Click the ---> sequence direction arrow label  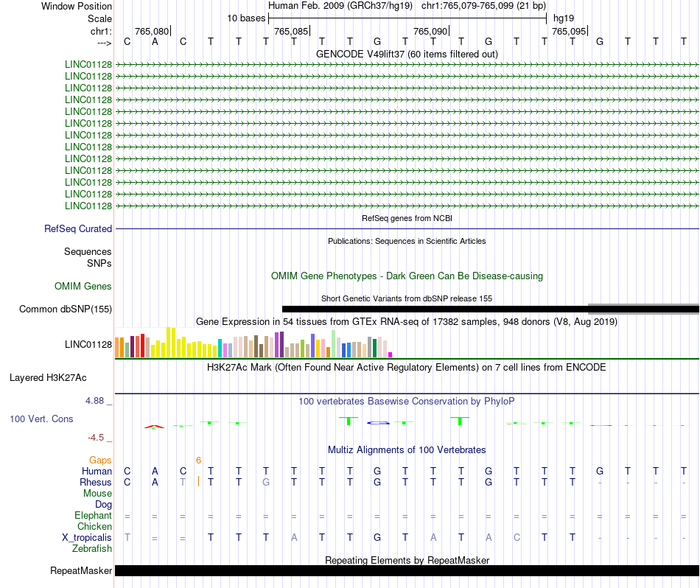104,43
